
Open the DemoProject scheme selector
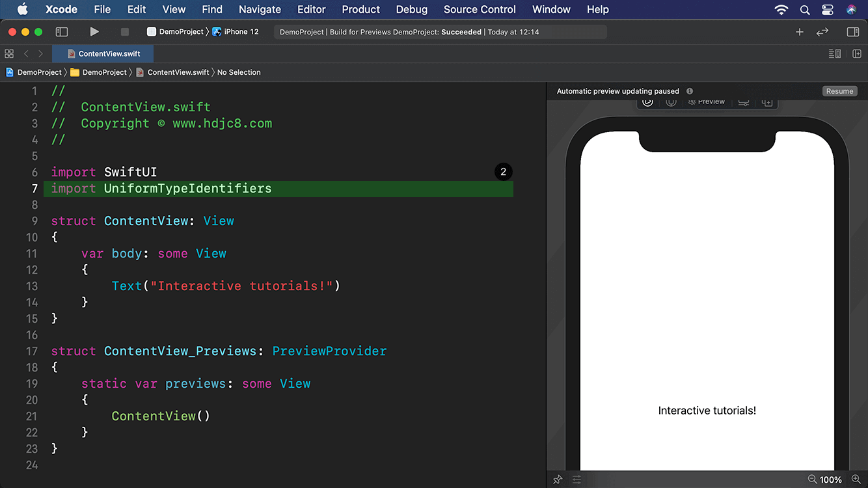tap(175, 31)
